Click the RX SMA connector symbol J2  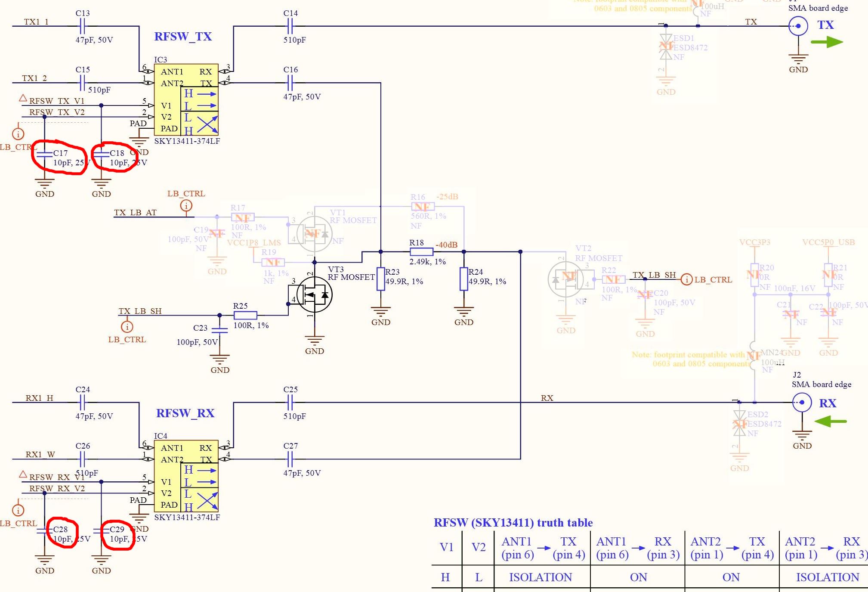(802, 403)
